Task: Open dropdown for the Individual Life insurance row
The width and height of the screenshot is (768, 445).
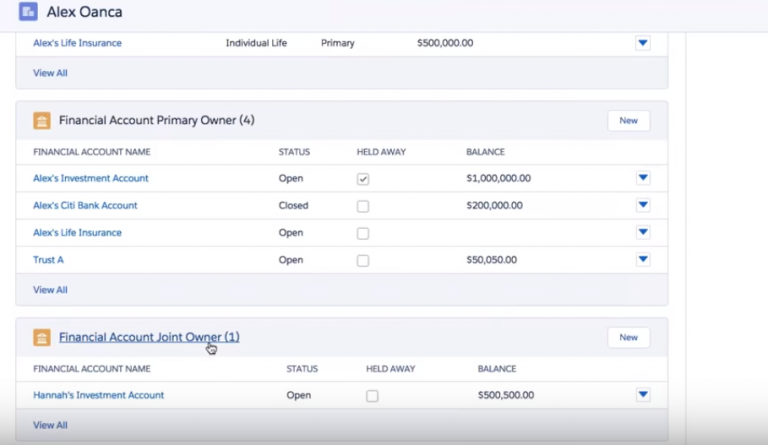Action: tap(643, 43)
